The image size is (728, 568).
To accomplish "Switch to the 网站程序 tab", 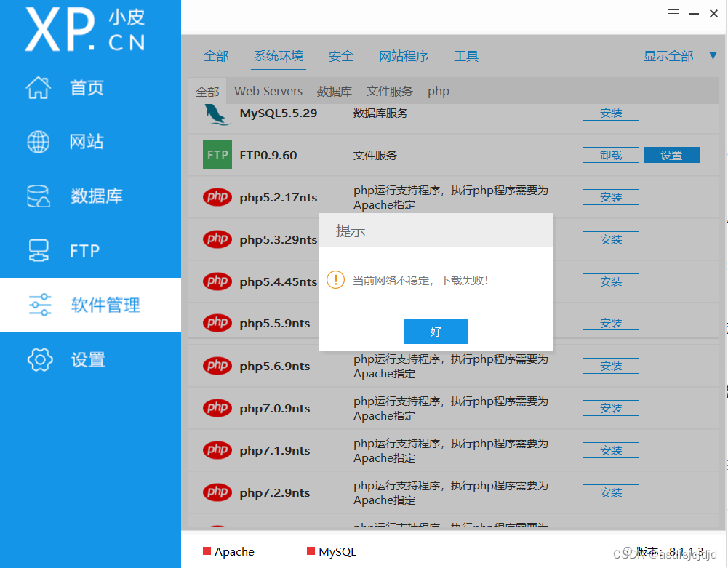I will 404,56.
